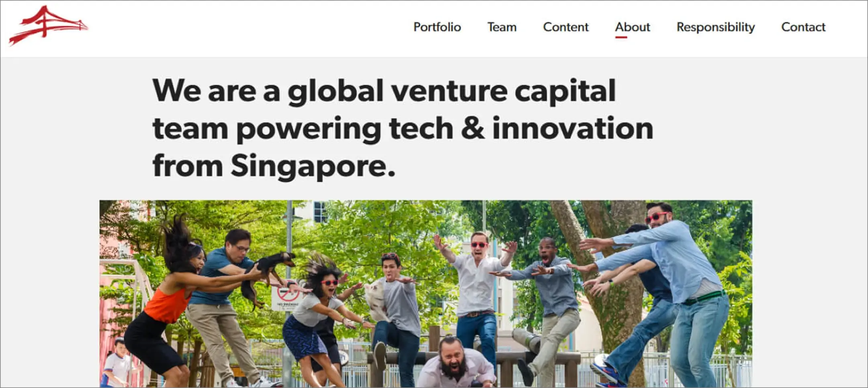Screen dimensions: 868x388
Task: Select Content in the navigation bar
Action: [x=565, y=27]
